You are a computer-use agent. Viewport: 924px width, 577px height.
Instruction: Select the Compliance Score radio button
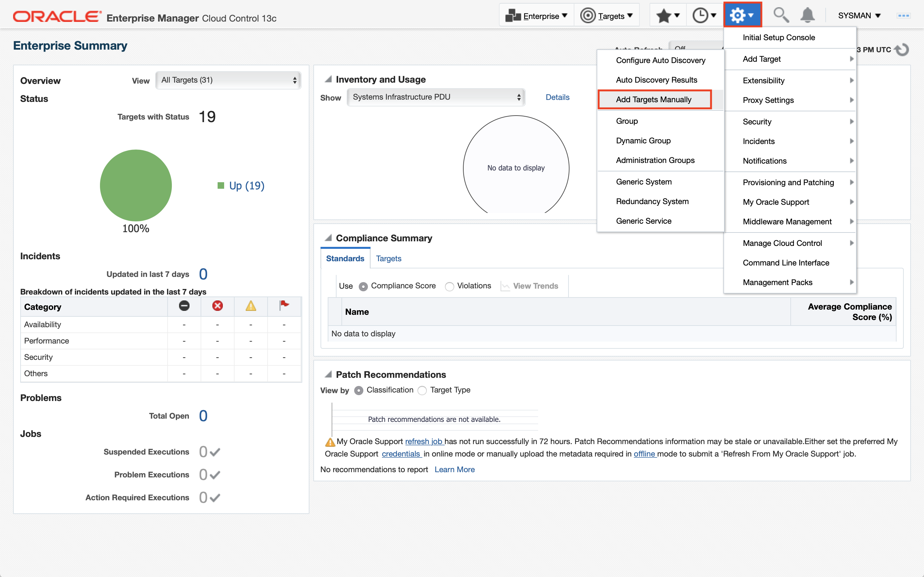(x=363, y=286)
